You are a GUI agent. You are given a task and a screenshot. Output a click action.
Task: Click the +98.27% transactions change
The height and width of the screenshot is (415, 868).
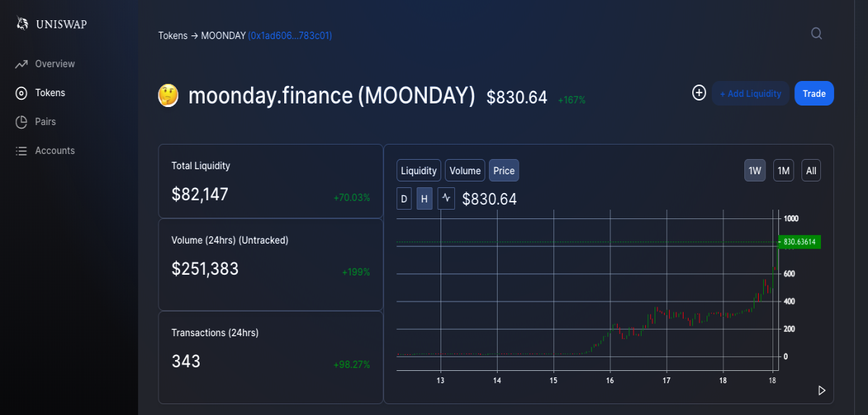(x=352, y=364)
